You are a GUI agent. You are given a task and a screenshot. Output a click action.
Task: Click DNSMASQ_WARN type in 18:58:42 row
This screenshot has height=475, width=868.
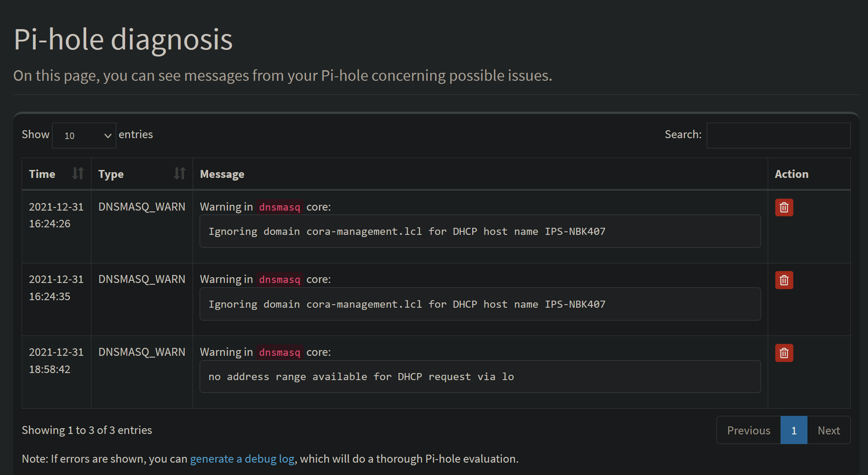click(142, 352)
